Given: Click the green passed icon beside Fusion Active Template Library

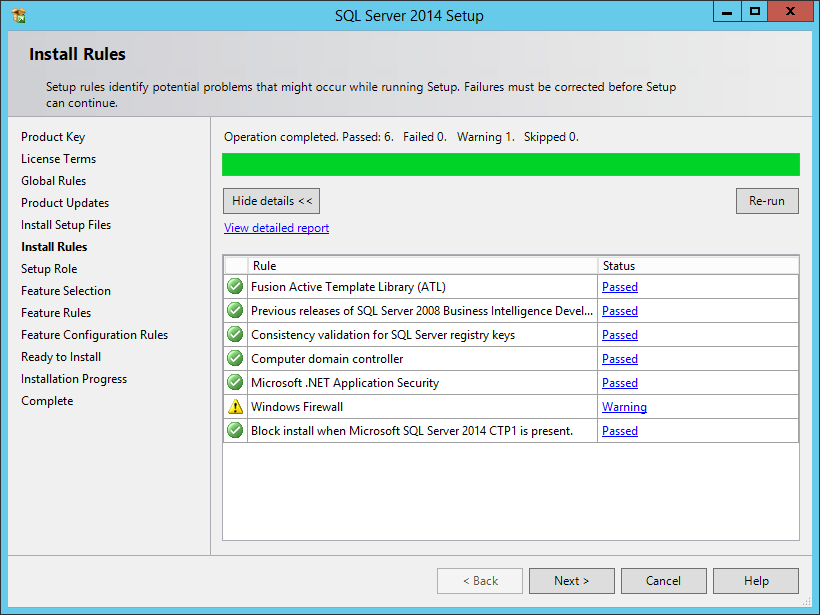Looking at the screenshot, I should (234, 286).
